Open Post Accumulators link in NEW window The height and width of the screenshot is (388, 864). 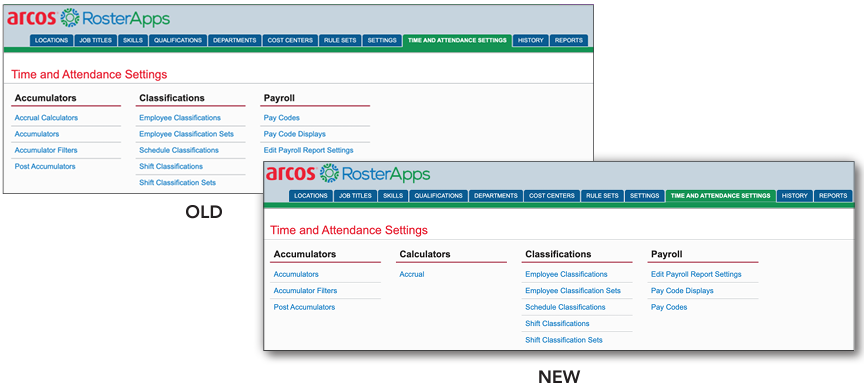(304, 308)
